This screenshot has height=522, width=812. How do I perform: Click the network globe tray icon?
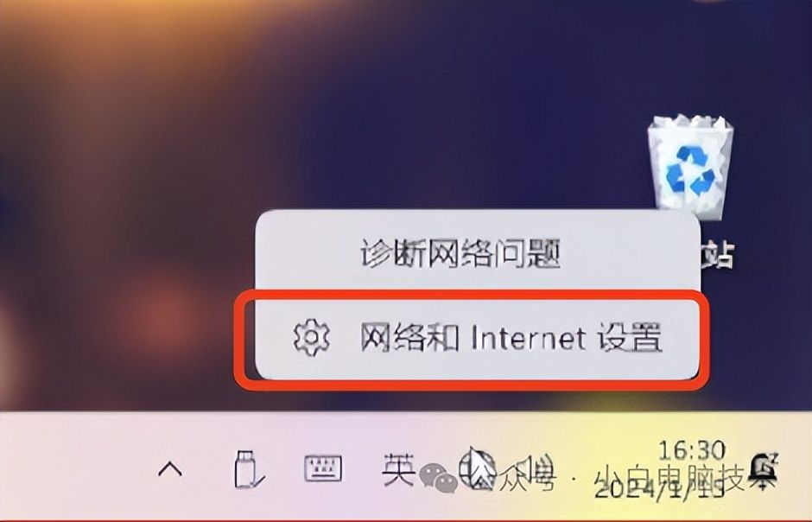click(478, 469)
